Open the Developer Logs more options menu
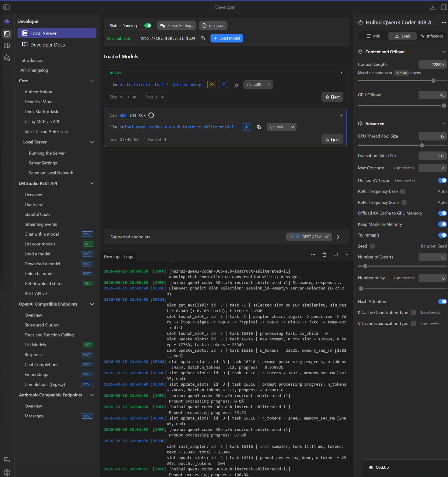Screen dimensions: 448x477 (313, 255)
